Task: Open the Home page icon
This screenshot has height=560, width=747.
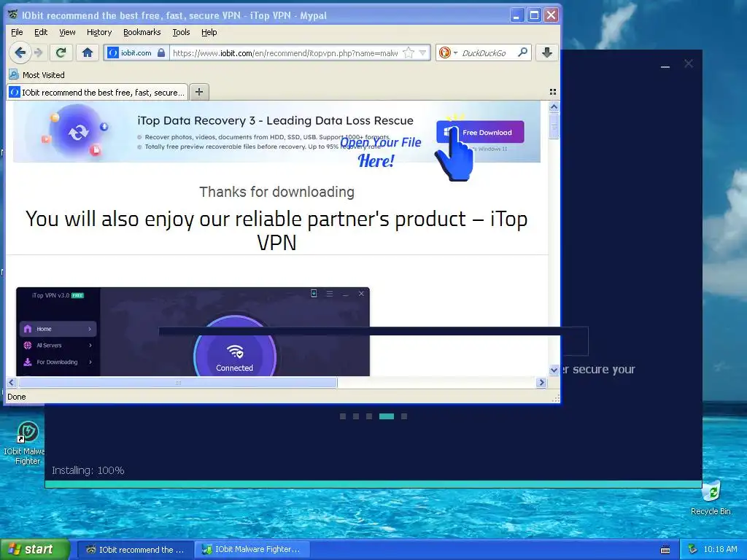Action: click(x=88, y=52)
